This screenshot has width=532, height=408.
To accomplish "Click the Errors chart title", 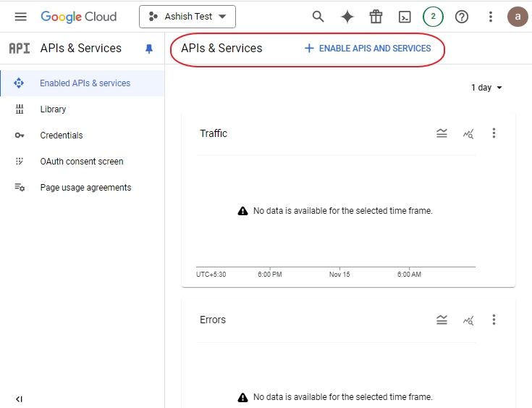I will [x=213, y=320].
